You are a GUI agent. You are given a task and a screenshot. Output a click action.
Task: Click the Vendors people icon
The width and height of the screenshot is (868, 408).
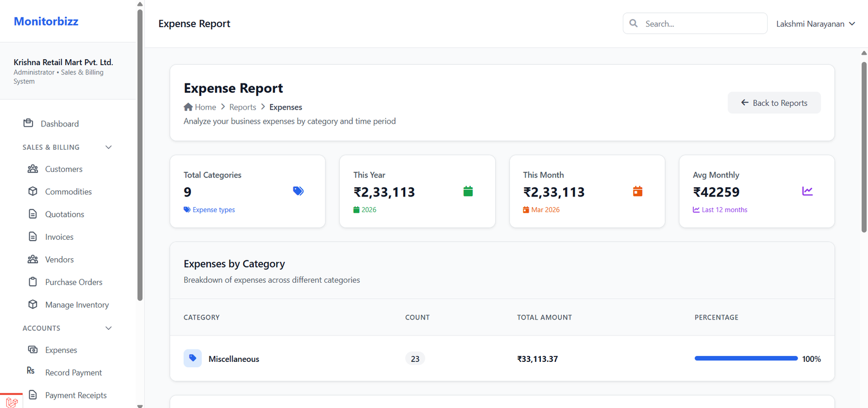(x=33, y=259)
